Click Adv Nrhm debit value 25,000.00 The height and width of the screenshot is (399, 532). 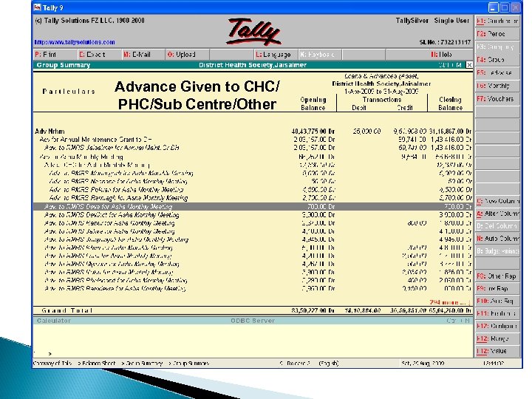pos(366,132)
